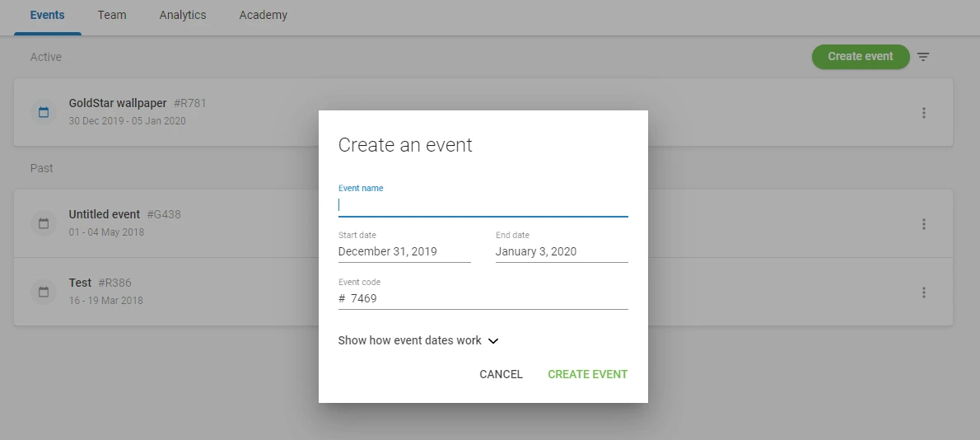Switch to the Team tab
Image resolution: width=980 pixels, height=440 pixels.
pos(112,15)
